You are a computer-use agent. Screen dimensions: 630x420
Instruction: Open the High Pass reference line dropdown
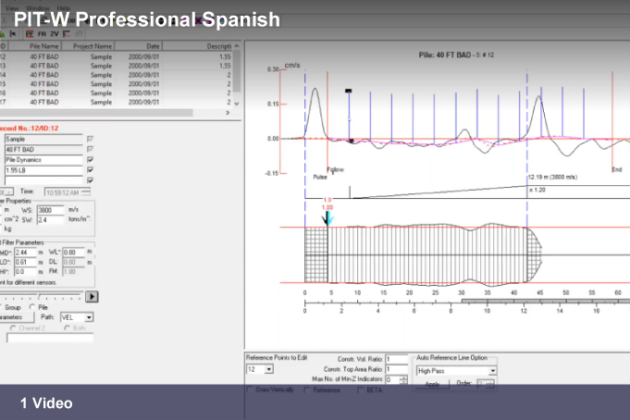click(x=456, y=371)
